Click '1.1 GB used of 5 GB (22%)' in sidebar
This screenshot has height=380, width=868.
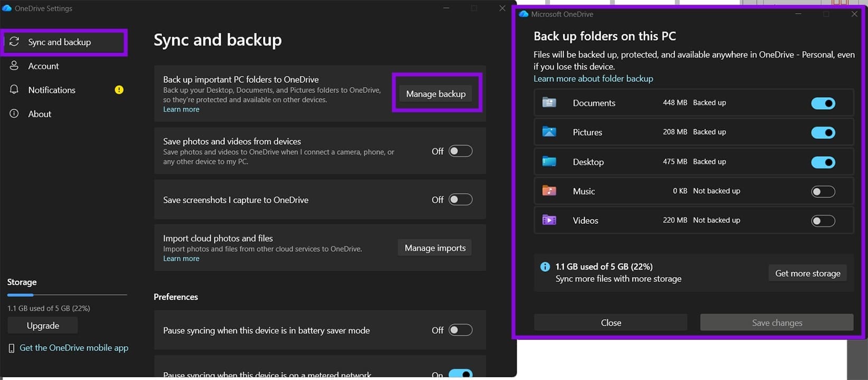(x=49, y=308)
